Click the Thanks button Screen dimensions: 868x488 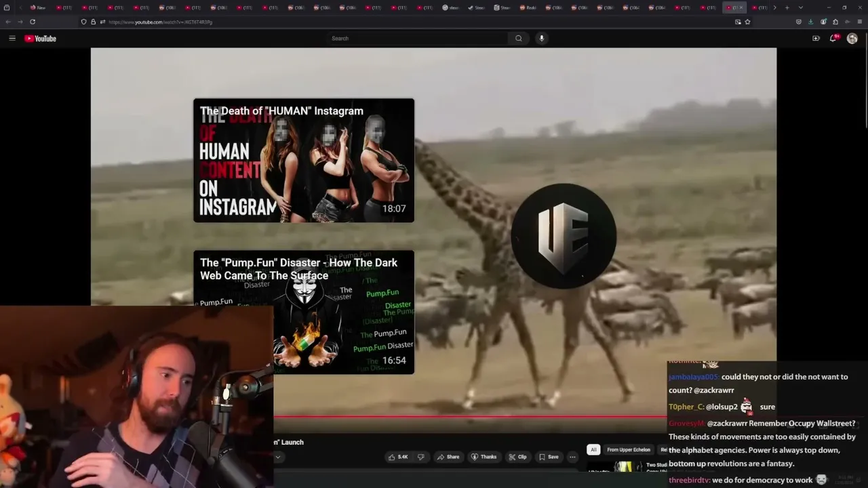484,457
